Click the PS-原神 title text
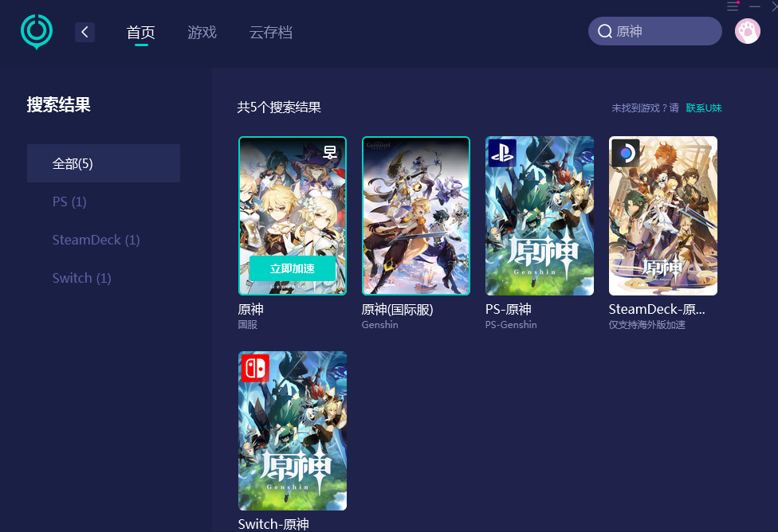778x532 pixels. [x=509, y=309]
